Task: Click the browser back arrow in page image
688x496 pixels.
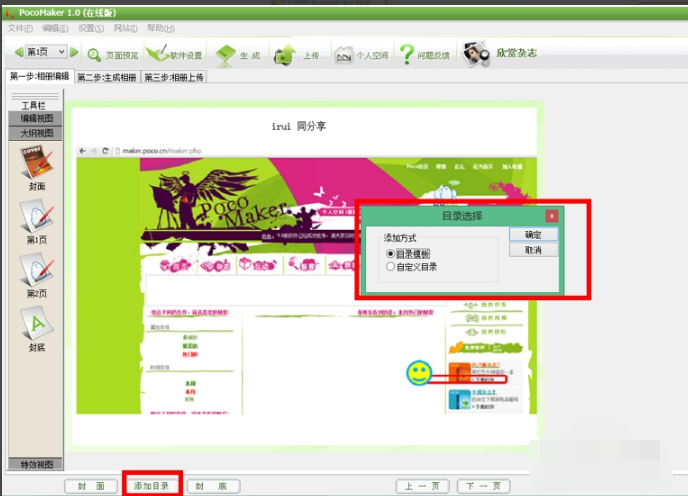Action: tap(82, 151)
